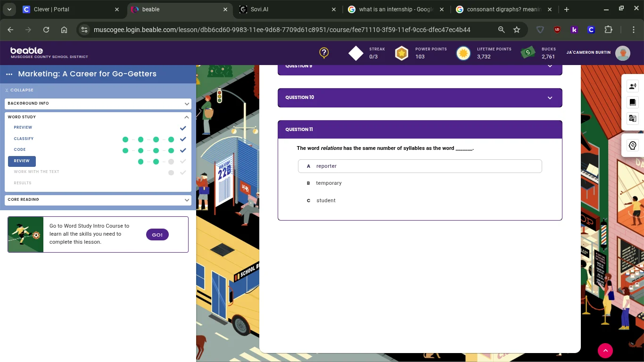Expand Question 10 panel
Image resolution: width=644 pixels, height=362 pixels.
tap(420, 98)
